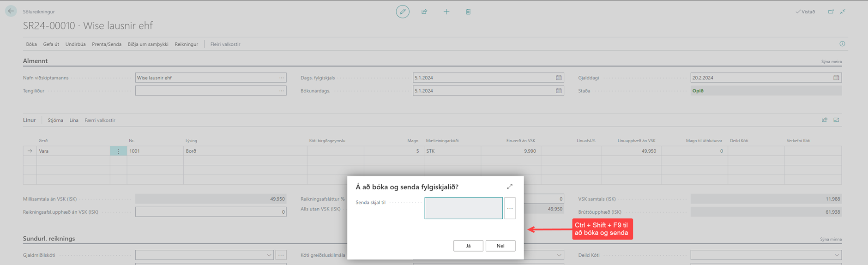Open the Bóka menu

(31, 44)
